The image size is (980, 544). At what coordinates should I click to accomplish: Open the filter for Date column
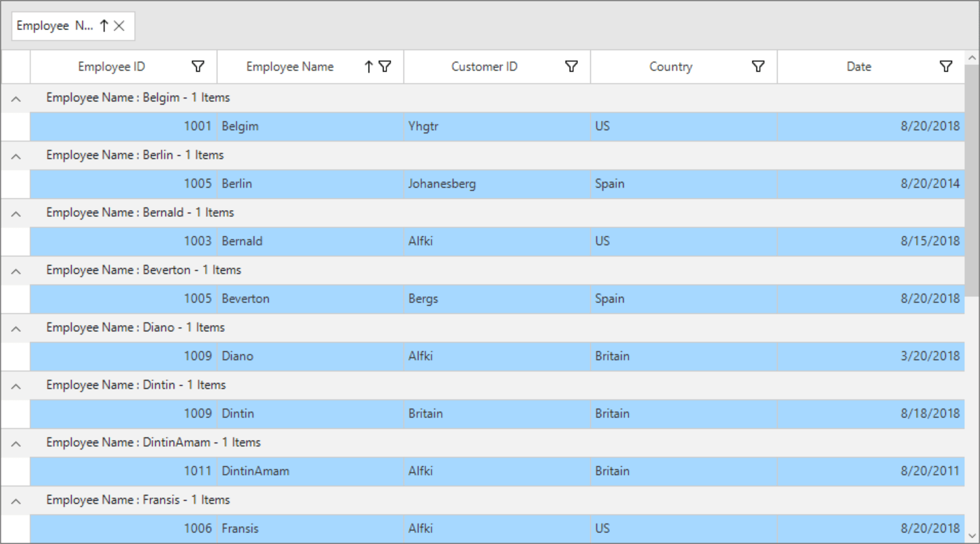click(946, 66)
